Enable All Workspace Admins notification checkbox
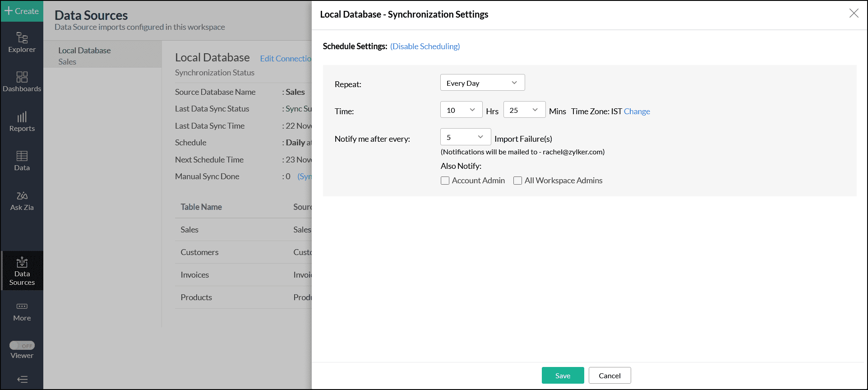The width and height of the screenshot is (868, 390). pyautogui.click(x=517, y=181)
